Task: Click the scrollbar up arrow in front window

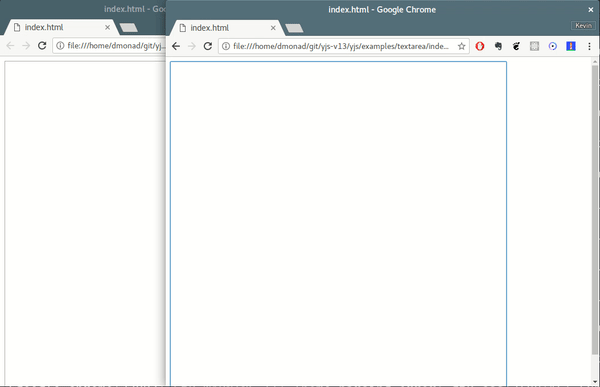Action: pyautogui.click(x=595, y=62)
